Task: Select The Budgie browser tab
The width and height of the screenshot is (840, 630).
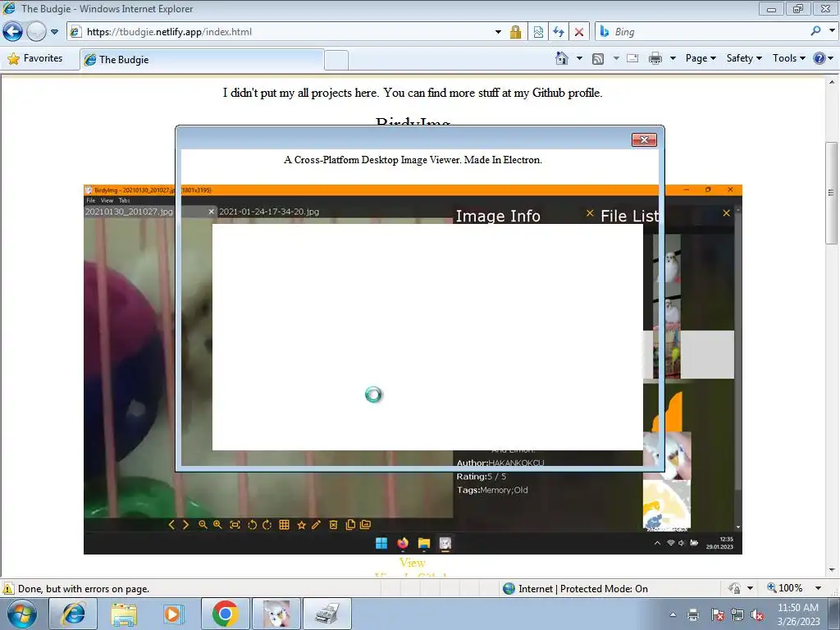Action: (x=202, y=59)
